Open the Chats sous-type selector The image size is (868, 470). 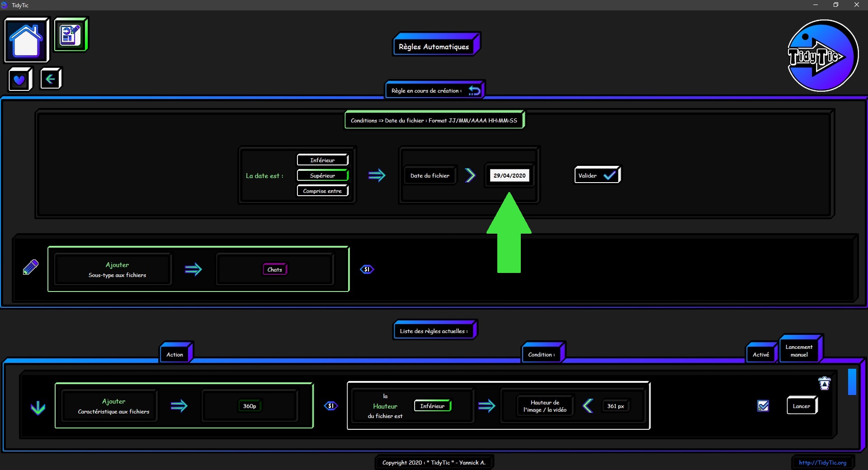click(x=275, y=269)
